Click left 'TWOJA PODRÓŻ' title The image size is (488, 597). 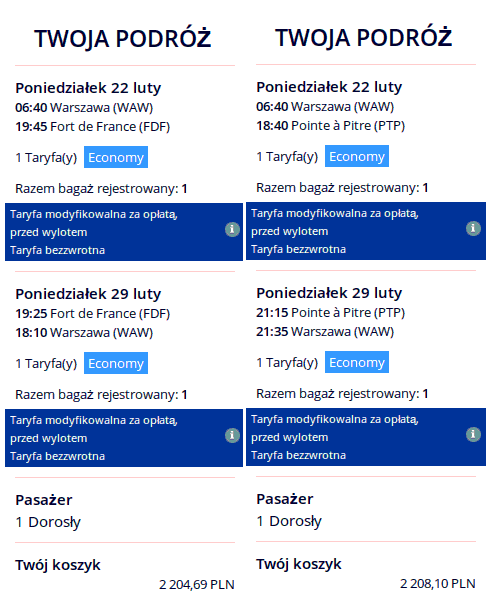click(123, 39)
